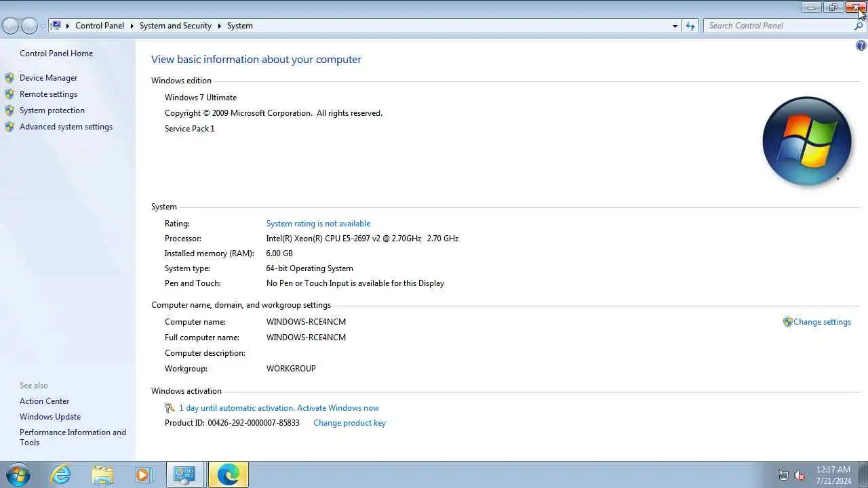Open Windows Media Player on taskbar

pyautogui.click(x=143, y=474)
